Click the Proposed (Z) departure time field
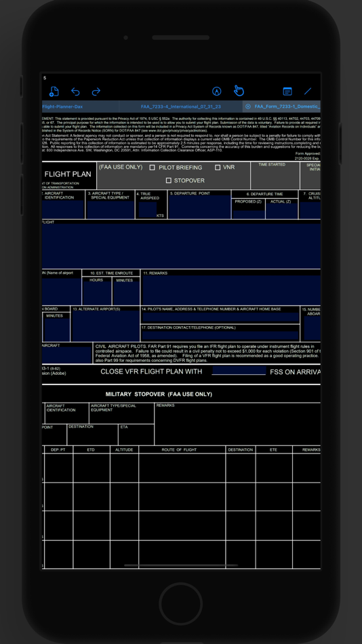Image resolution: width=362 pixels, height=644 pixels. tap(248, 214)
